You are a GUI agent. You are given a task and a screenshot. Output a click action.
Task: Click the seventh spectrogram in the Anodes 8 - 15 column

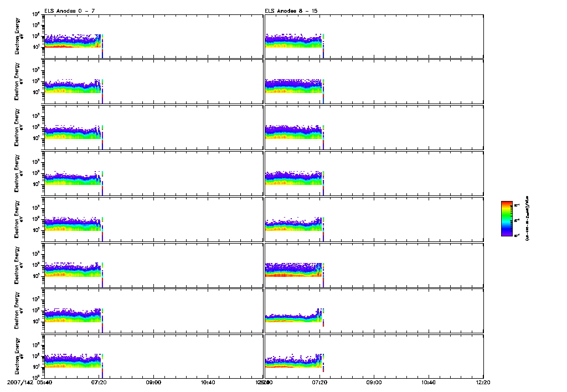point(374,311)
